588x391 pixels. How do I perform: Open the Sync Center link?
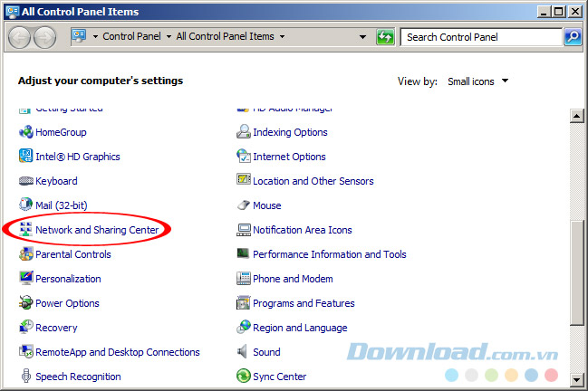(279, 377)
